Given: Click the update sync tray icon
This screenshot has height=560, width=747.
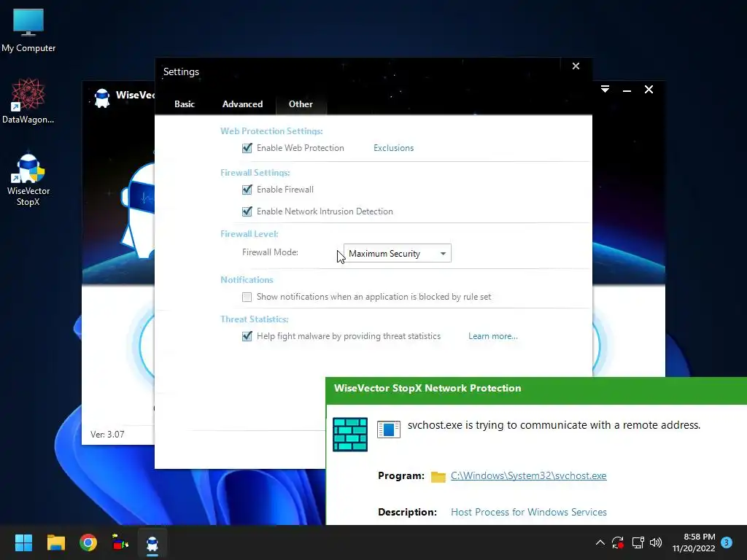Looking at the screenshot, I should (618, 542).
